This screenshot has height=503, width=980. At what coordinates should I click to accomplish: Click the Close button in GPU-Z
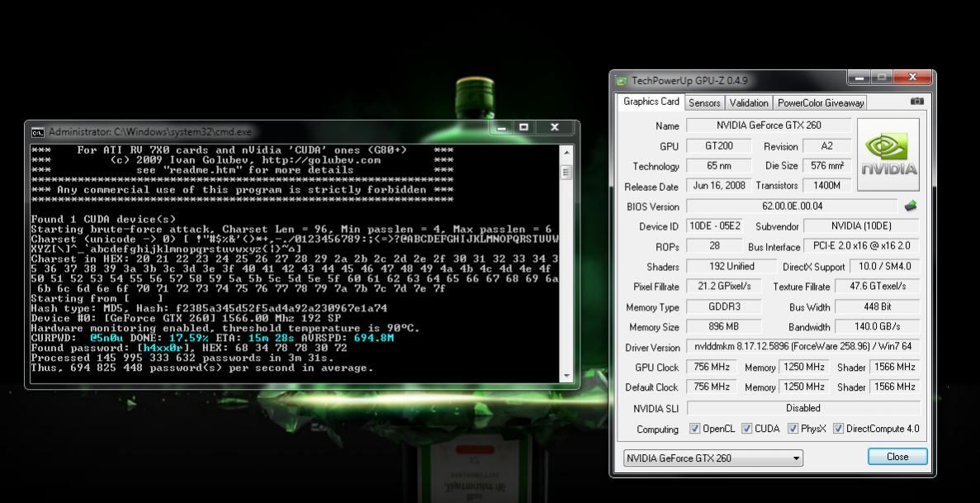[897, 457]
